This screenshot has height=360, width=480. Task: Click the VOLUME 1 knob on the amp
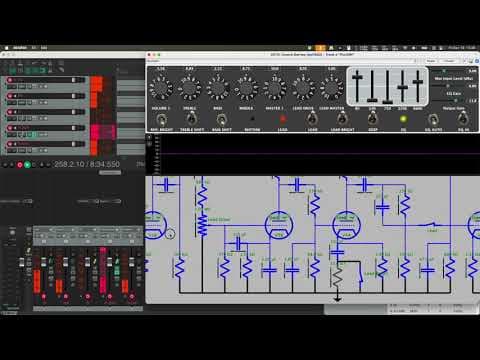tap(161, 88)
